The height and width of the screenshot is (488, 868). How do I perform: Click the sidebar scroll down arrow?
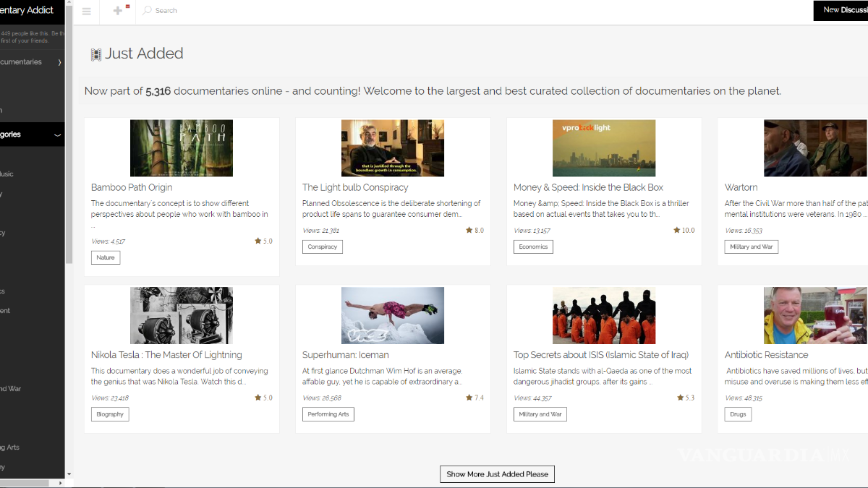pyautogui.click(x=69, y=474)
